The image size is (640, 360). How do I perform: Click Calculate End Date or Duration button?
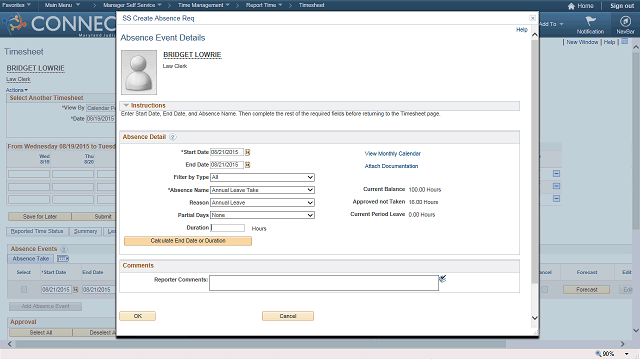coord(188,241)
